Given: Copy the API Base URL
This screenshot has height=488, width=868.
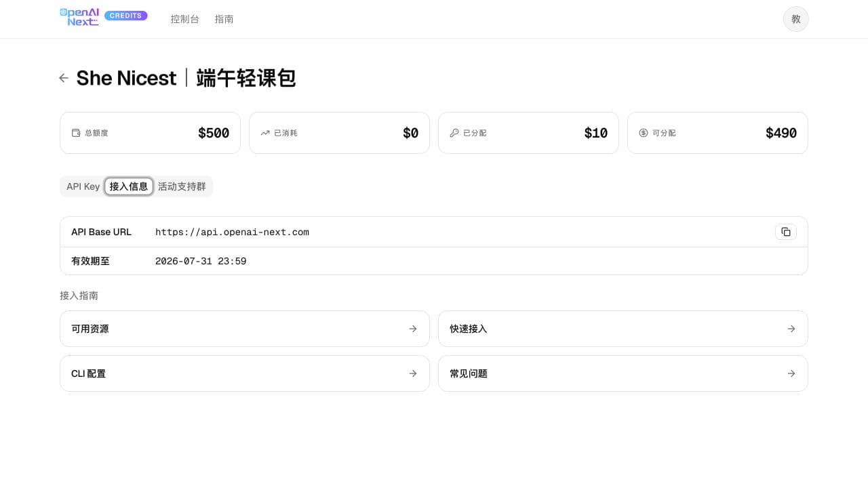Looking at the screenshot, I should pyautogui.click(x=786, y=232).
